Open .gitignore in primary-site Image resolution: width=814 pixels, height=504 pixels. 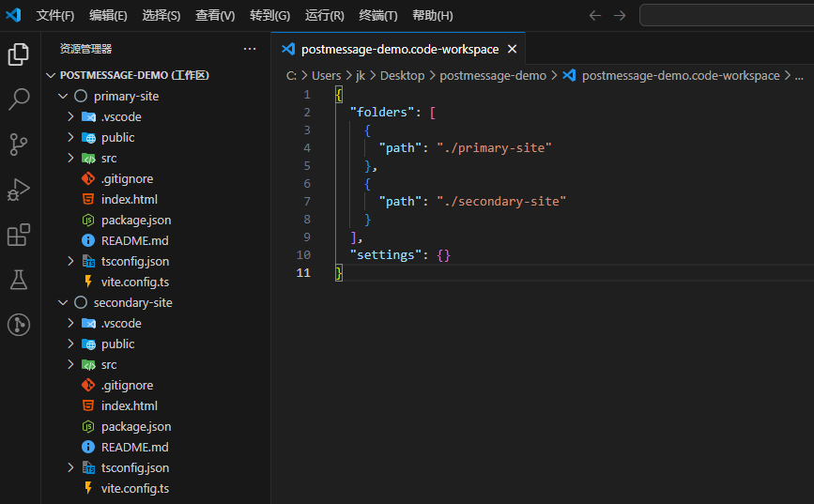[x=127, y=178]
